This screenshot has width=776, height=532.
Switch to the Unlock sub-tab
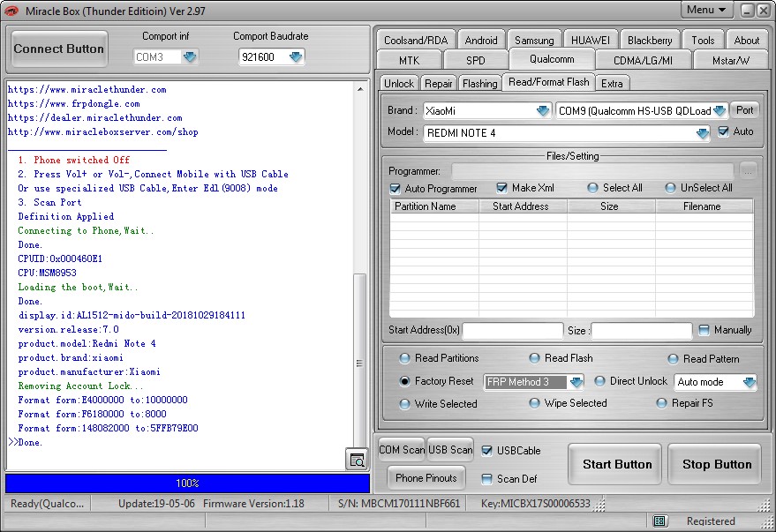tap(399, 83)
